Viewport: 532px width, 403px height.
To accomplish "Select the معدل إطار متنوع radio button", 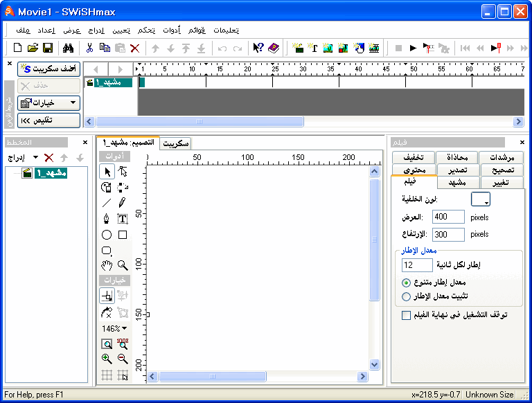I will pos(406,283).
